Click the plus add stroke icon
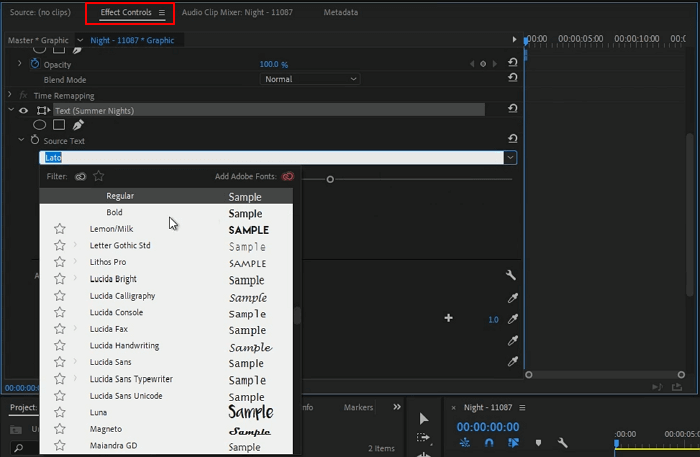Image resolution: width=700 pixels, height=457 pixels. point(449,318)
